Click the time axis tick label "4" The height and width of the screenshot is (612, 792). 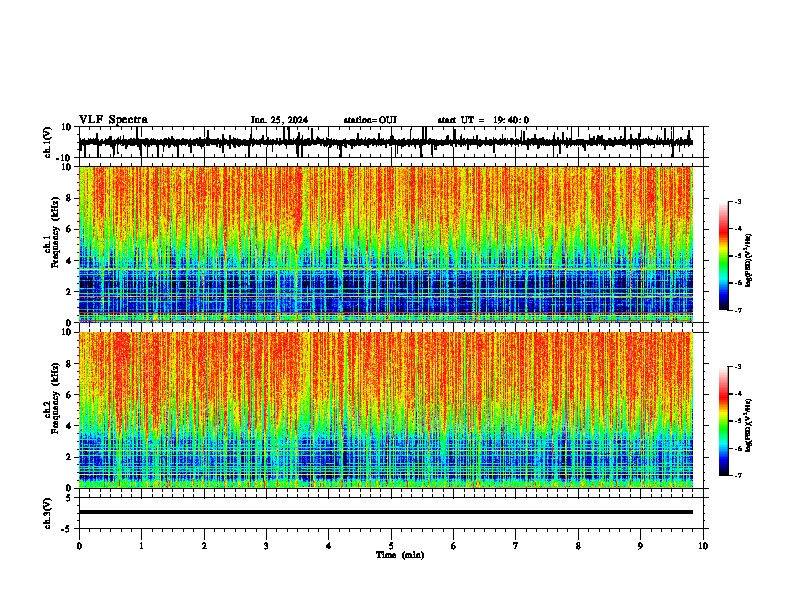point(329,546)
